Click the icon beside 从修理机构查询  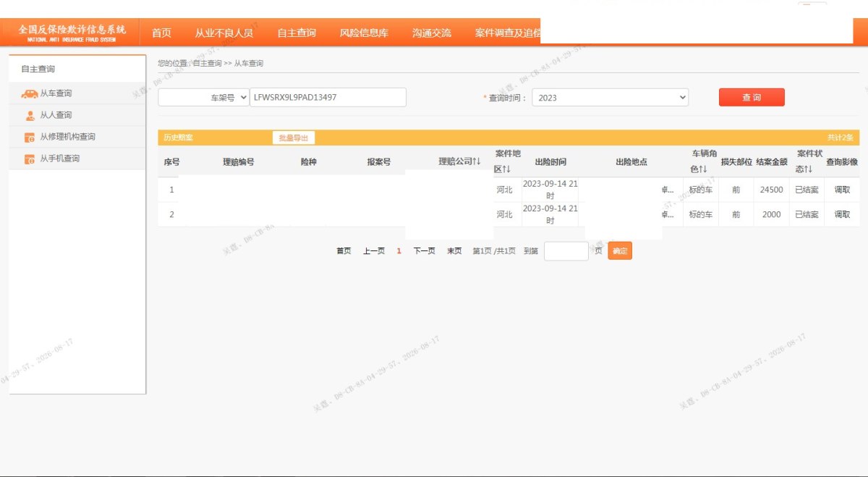(x=30, y=137)
